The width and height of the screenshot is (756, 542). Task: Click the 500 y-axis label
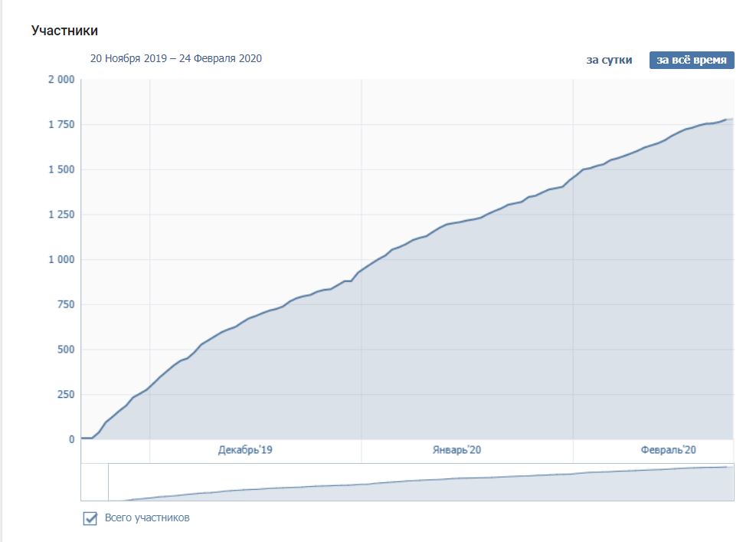(x=66, y=350)
